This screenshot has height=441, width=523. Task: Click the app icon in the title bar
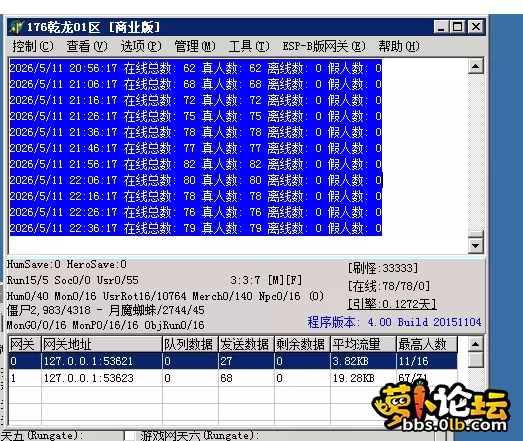click(x=17, y=27)
